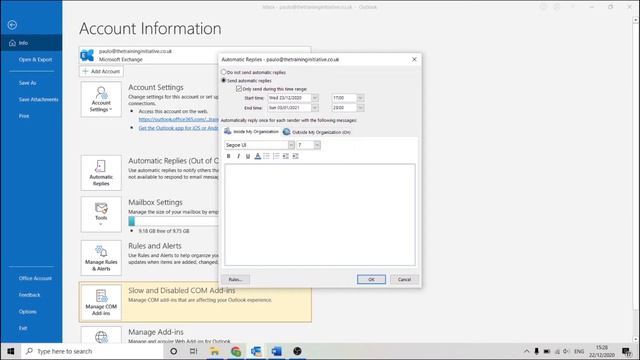Open the mailbox Tools dropdown
Image resolution: width=640 pixels, height=360 pixels.
(x=101, y=214)
